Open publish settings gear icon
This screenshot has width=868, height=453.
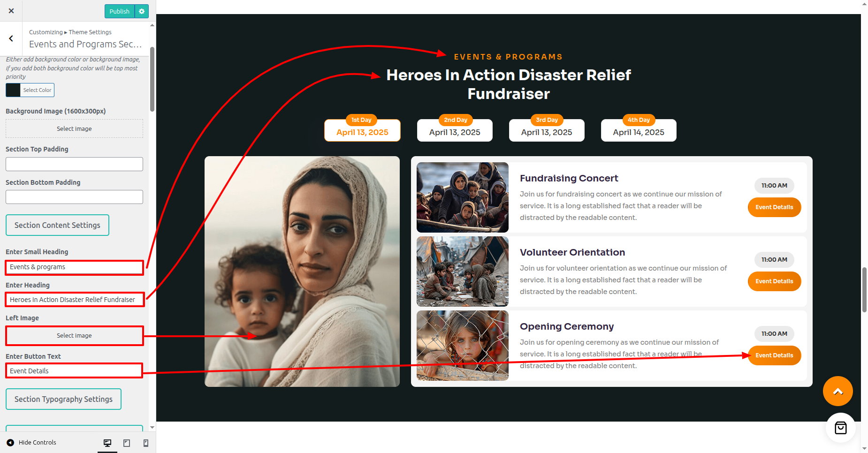[142, 11]
